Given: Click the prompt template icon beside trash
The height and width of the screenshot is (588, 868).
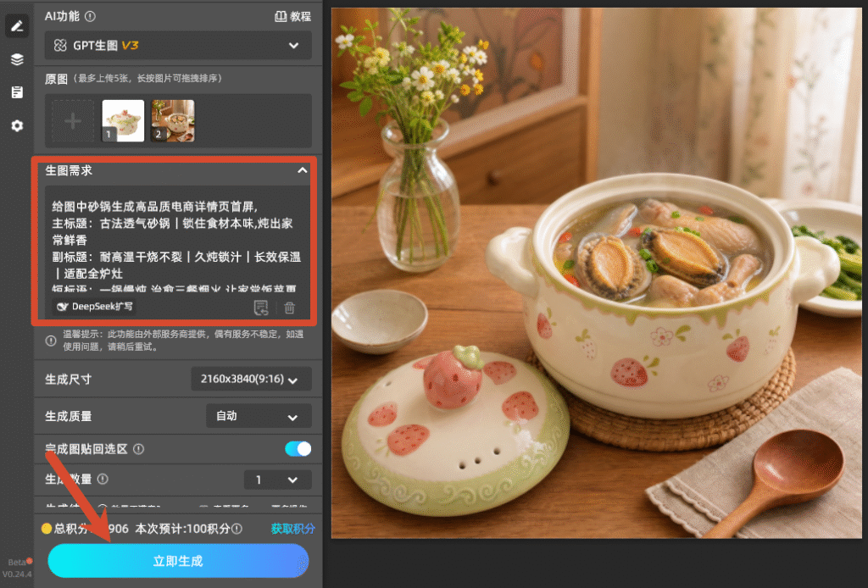Looking at the screenshot, I should 261,308.
